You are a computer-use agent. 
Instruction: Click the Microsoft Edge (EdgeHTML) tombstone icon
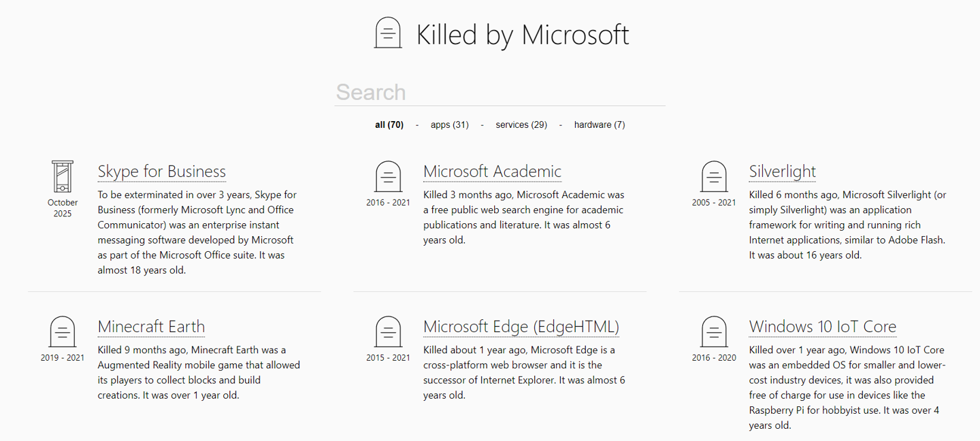pos(388,332)
